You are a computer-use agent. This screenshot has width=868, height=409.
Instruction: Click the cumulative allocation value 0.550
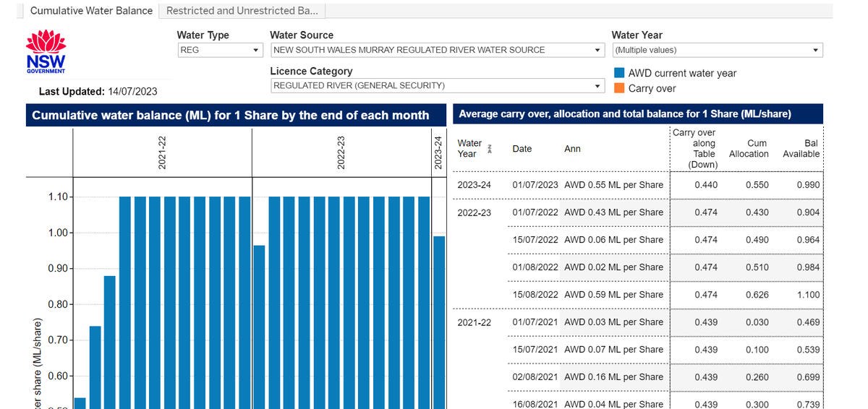757,185
